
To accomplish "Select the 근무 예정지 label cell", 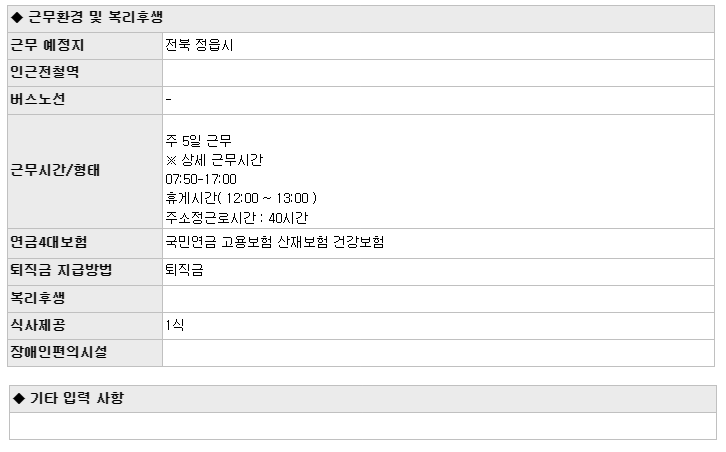I will tap(85, 46).
